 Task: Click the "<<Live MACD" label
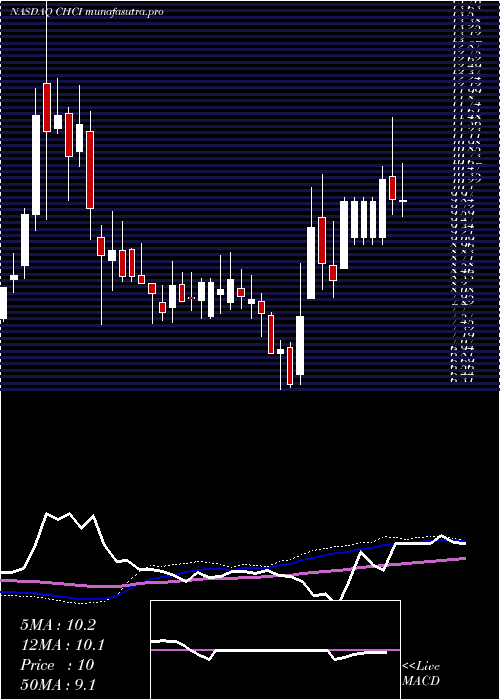pyautogui.click(x=421, y=674)
